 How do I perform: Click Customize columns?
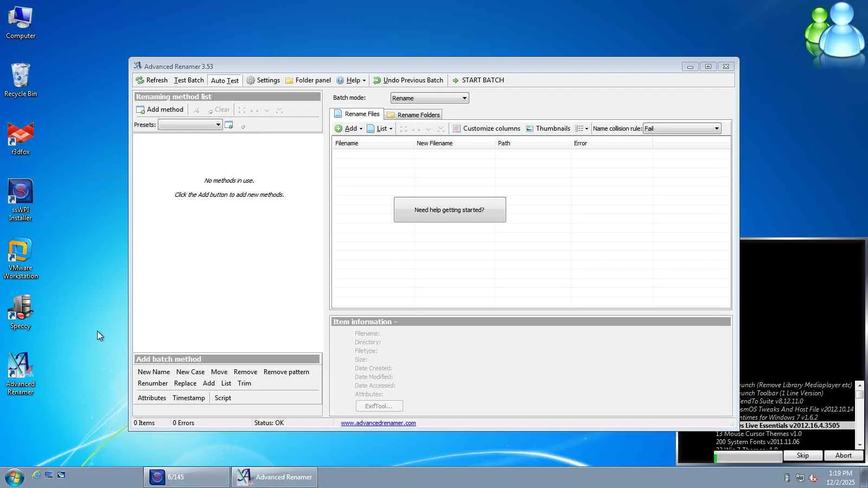click(x=487, y=129)
